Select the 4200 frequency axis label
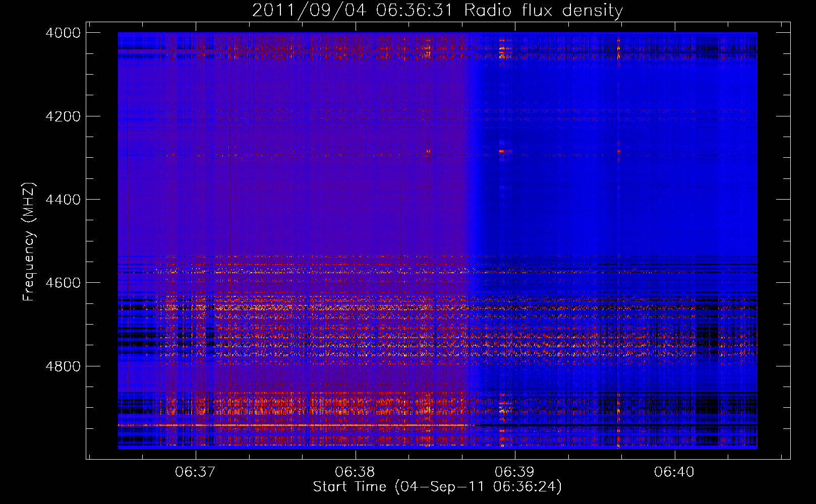This screenshot has width=816, height=504. 63,116
